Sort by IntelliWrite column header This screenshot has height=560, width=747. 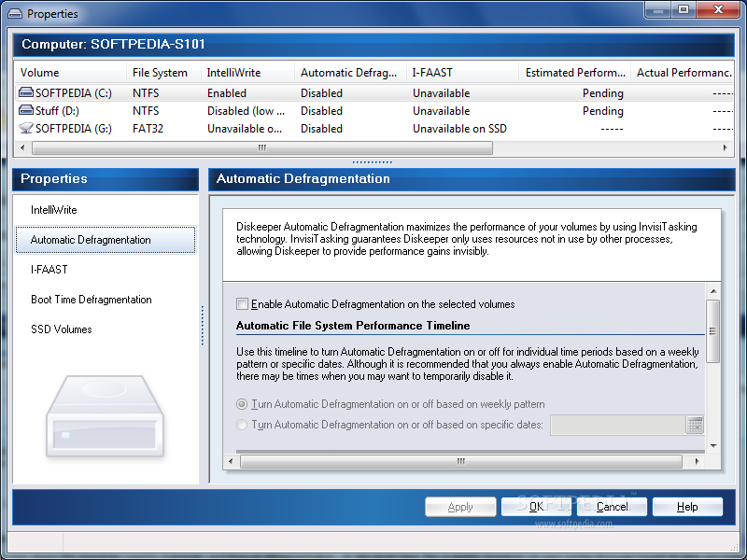[247, 73]
